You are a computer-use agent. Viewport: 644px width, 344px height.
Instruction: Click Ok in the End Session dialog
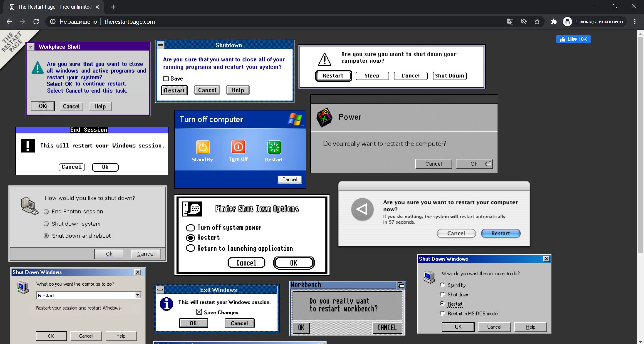tap(105, 167)
